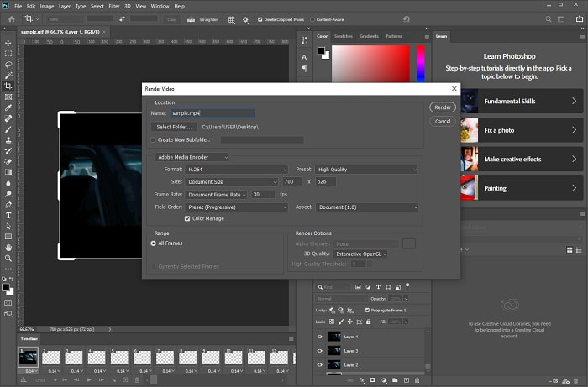Hide Layer 2 with eye icon
588x387 pixels.
click(319, 365)
